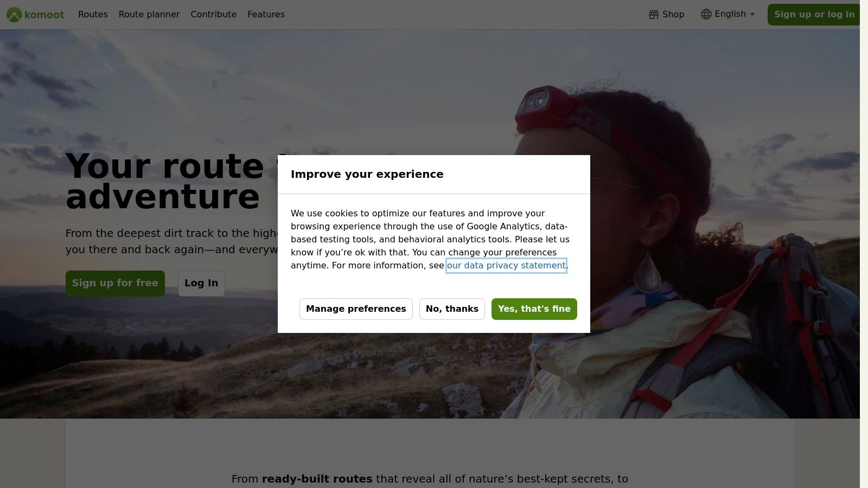Click the Improve your experience heading
The height and width of the screenshot is (488, 868).
pos(367,174)
